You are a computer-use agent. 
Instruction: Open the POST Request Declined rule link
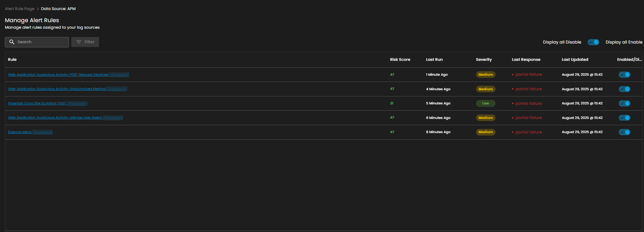click(x=58, y=75)
